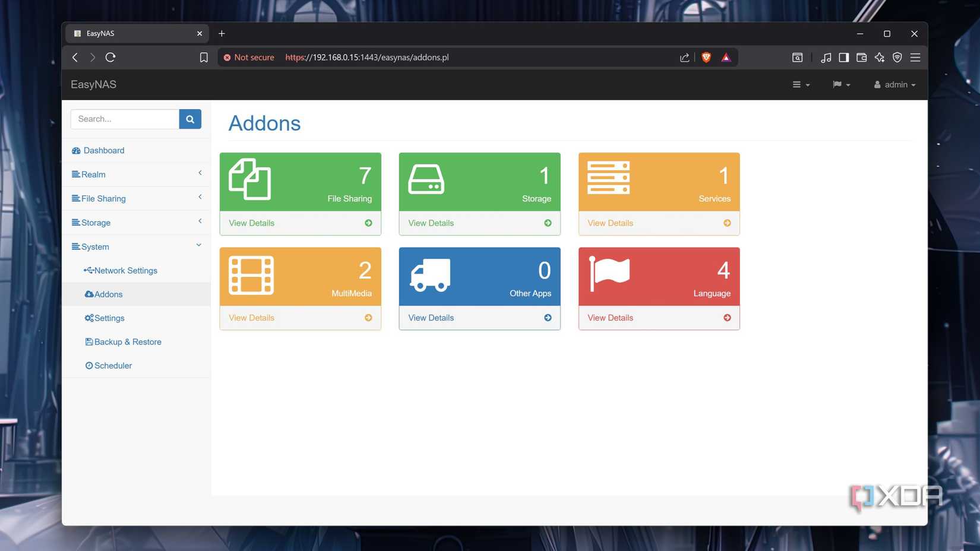Click the Other Apps truck icon
This screenshot has width=980, height=551.
[x=430, y=275]
